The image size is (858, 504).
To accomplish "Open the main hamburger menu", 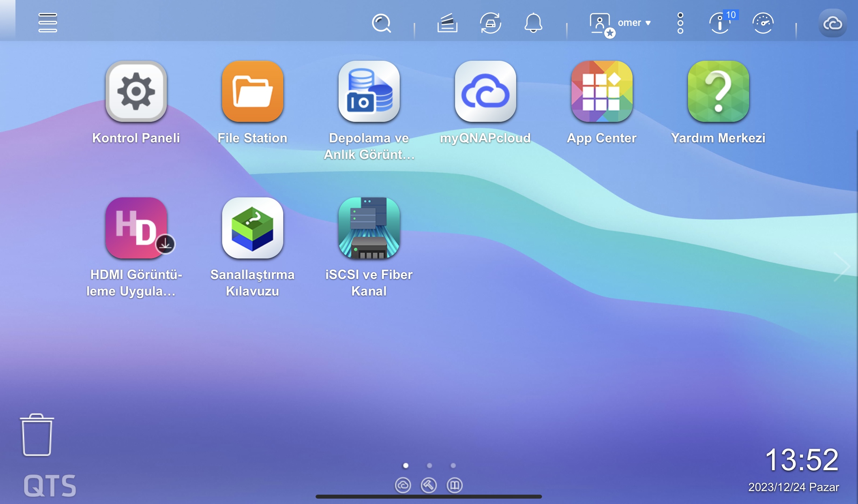I will pyautogui.click(x=47, y=23).
